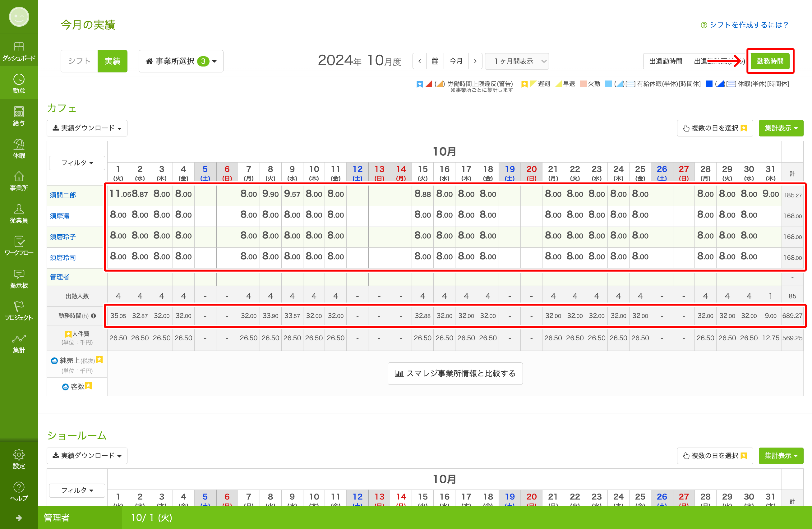Click the orange 欠勤 legend swatch
This screenshot has height=529, width=812.
pos(583,84)
